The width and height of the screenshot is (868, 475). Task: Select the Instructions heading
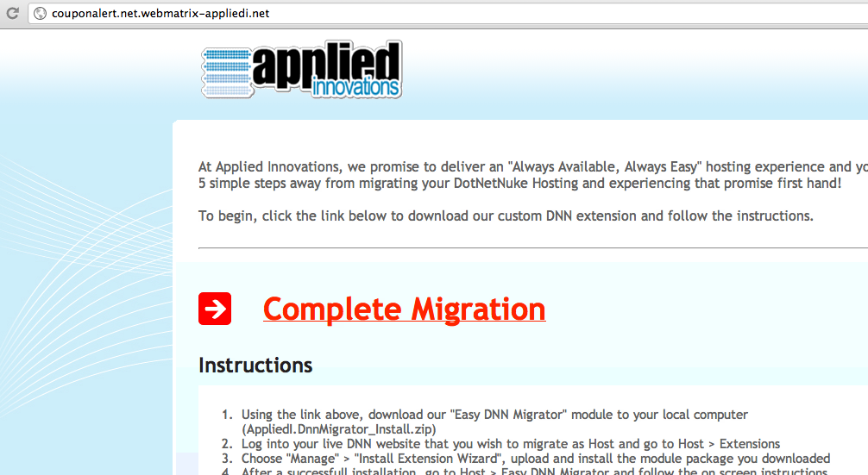(x=255, y=366)
